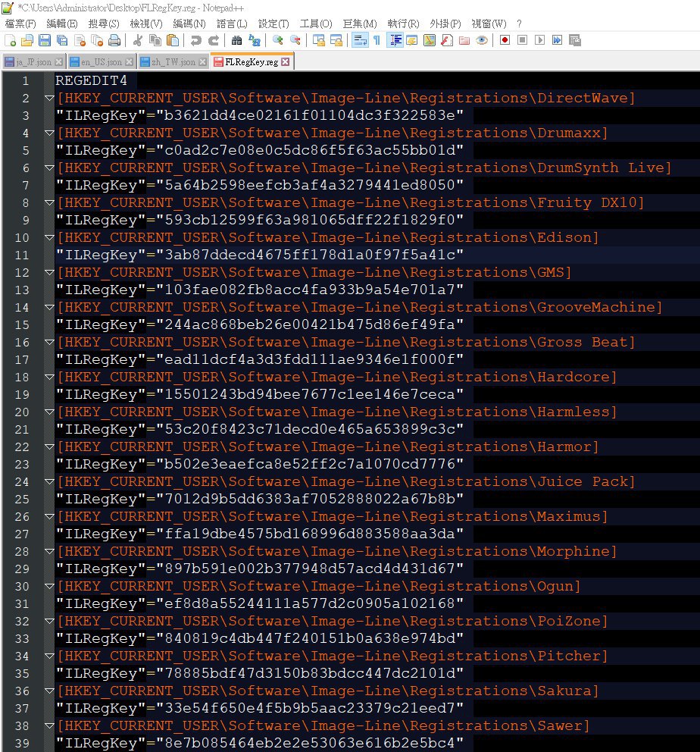Screen dimensions: 700x752
Task: Click the Undo arrow icon
Action: tap(196, 40)
